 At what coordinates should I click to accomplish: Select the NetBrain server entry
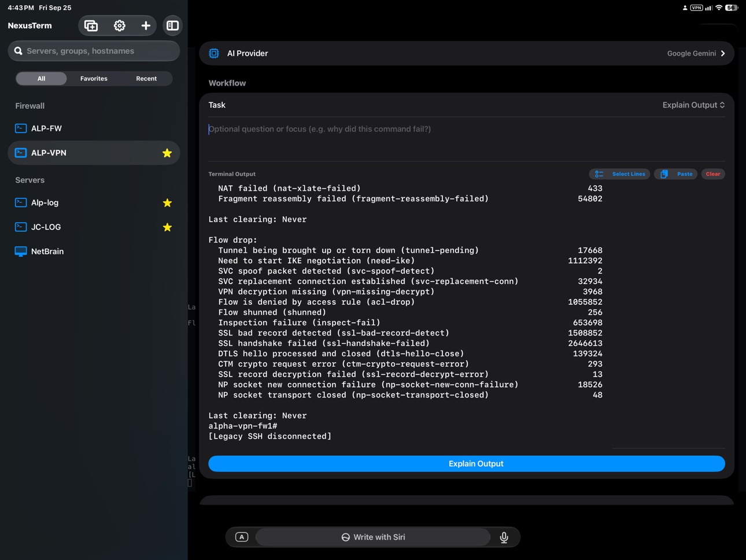94,251
